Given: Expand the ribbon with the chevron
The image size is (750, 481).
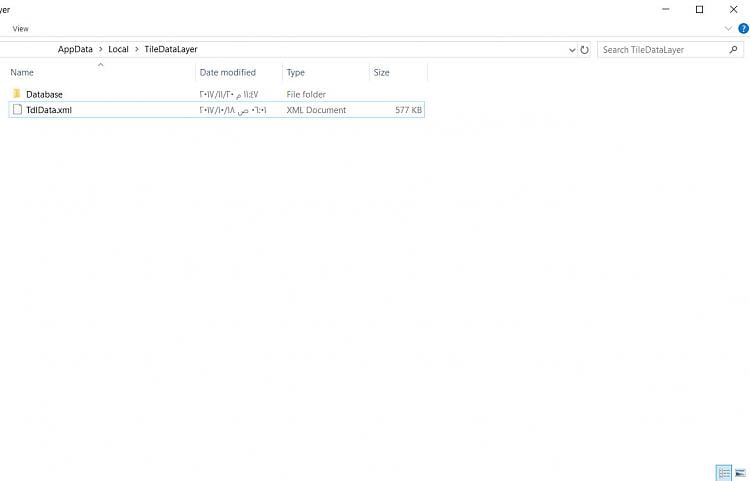Looking at the screenshot, I should click(x=728, y=29).
